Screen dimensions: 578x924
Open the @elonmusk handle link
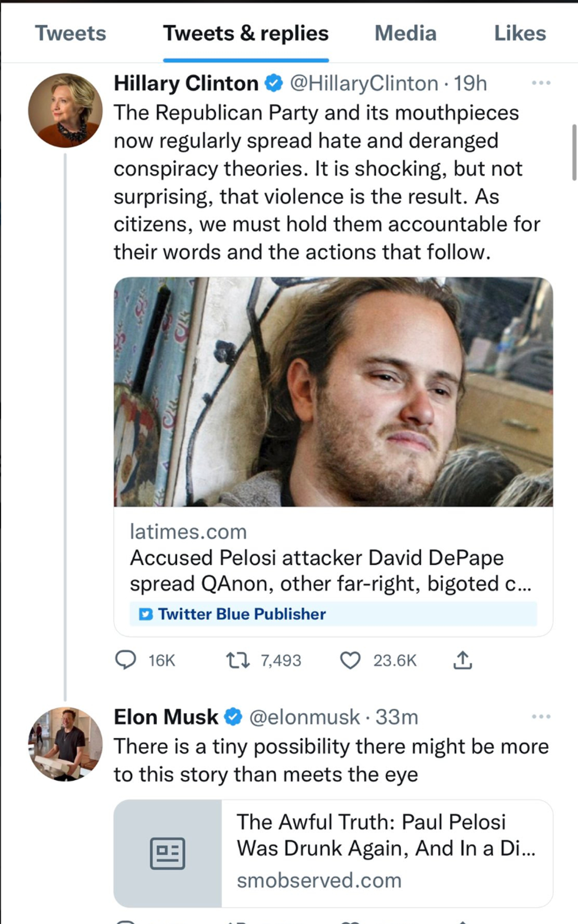304,717
